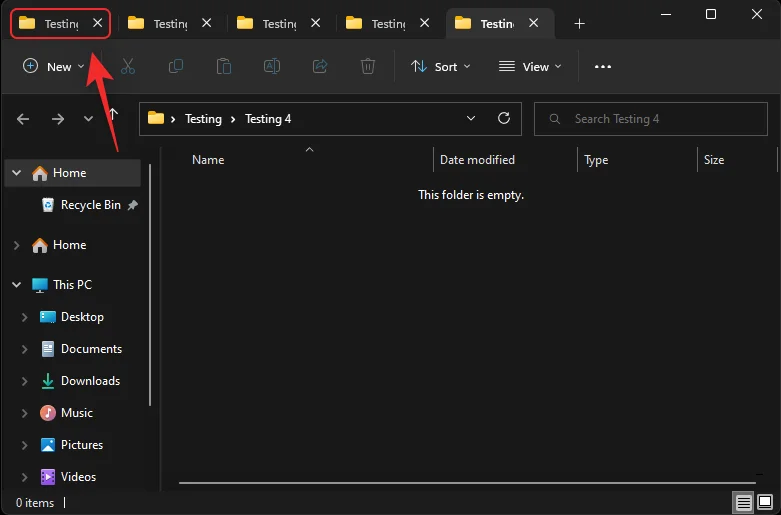Viewport: 781px width, 515px height.
Task: Click the Paste clipboard icon
Action: (224, 66)
